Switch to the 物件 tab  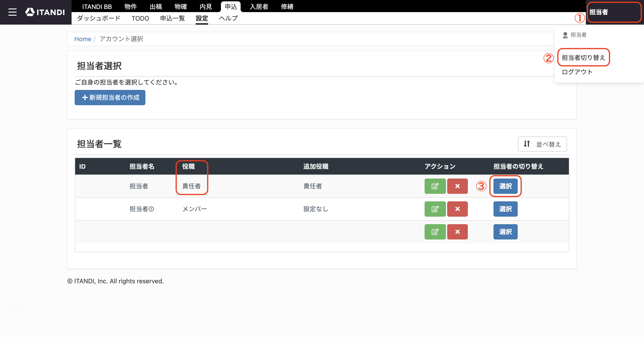click(131, 7)
